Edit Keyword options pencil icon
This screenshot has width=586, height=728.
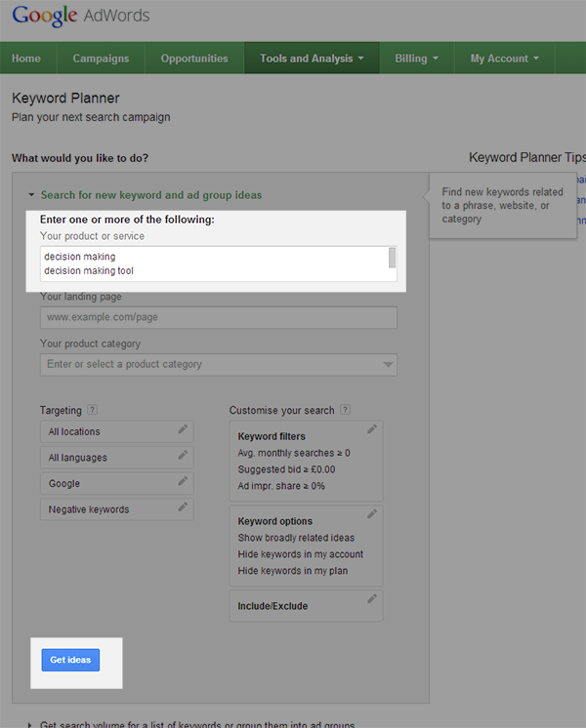point(372,514)
